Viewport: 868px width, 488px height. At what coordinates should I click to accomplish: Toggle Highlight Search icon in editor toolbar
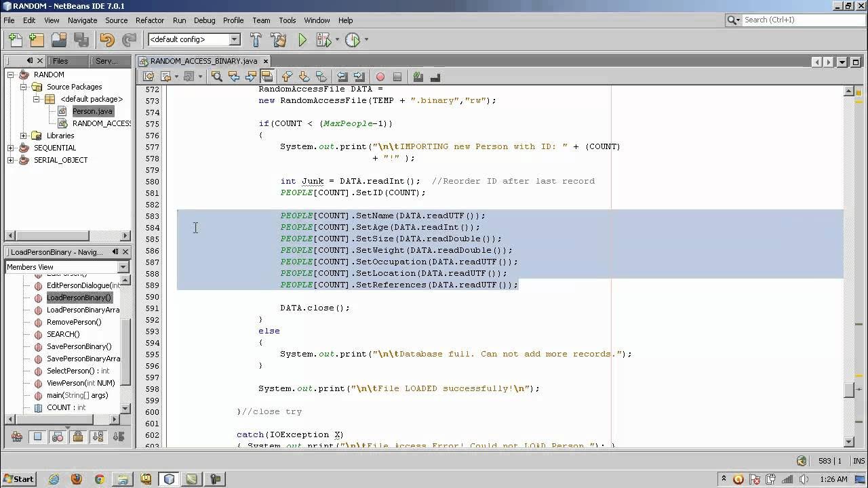point(267,77)
